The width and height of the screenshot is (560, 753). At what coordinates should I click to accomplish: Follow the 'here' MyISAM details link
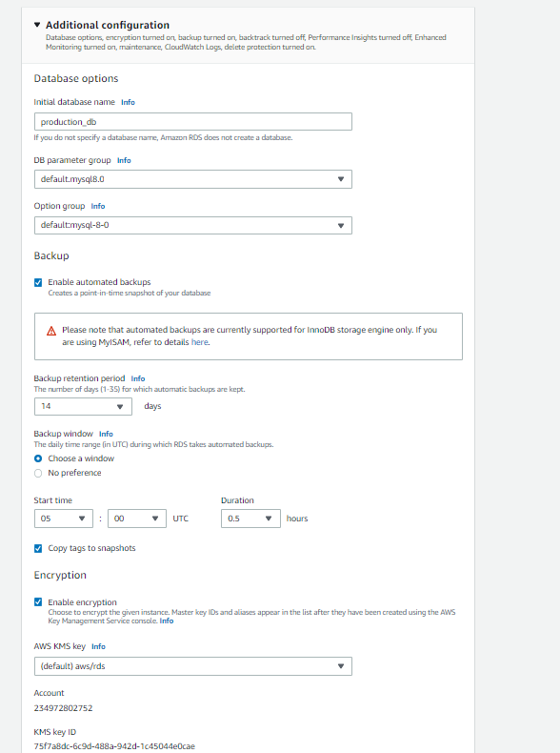click(x=200, y=342)
